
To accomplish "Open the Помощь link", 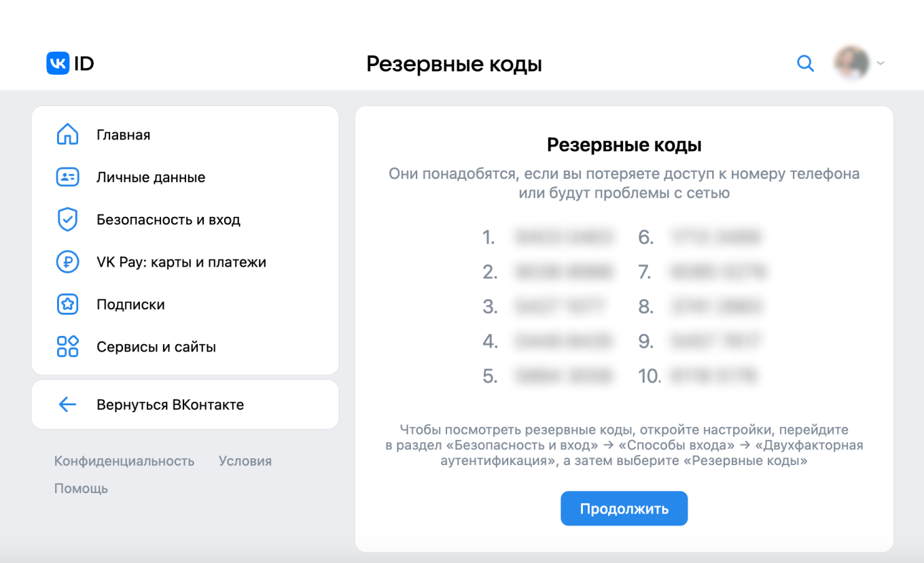I will coord(80,488).
